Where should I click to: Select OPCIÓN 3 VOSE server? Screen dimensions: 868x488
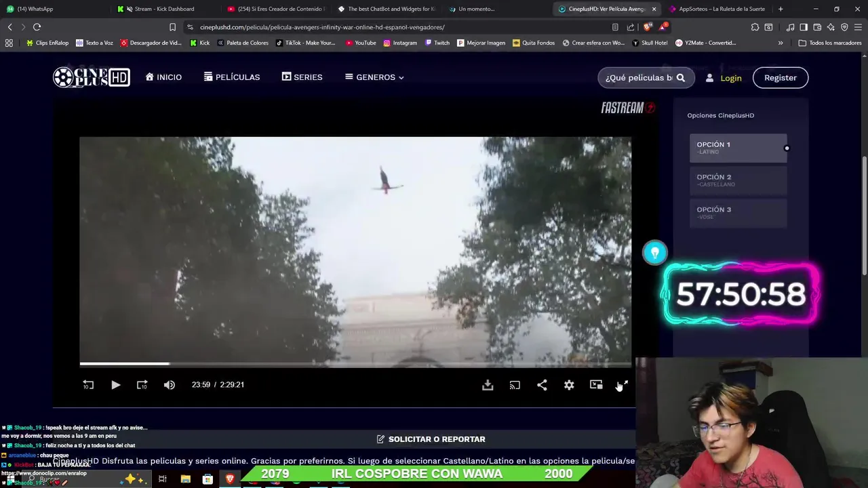[x=738, y=213]
